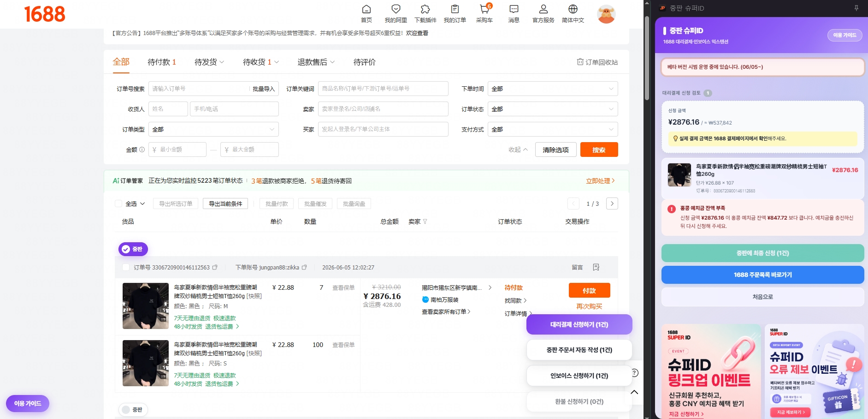Click 중판 주문서 자동 작성 (1건) button
Viewport: 868px width, 419px height.
pyautogui.click(x=579, y=350)
